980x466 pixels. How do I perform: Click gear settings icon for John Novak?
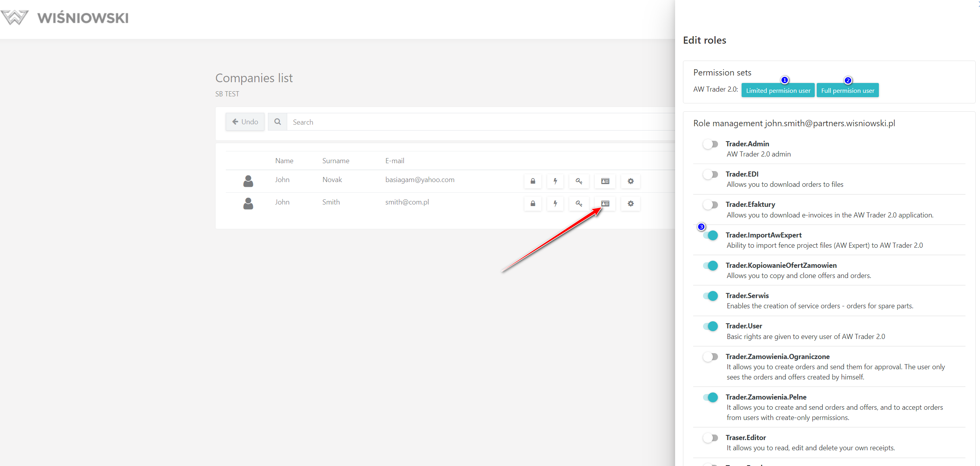pos(631,181)
